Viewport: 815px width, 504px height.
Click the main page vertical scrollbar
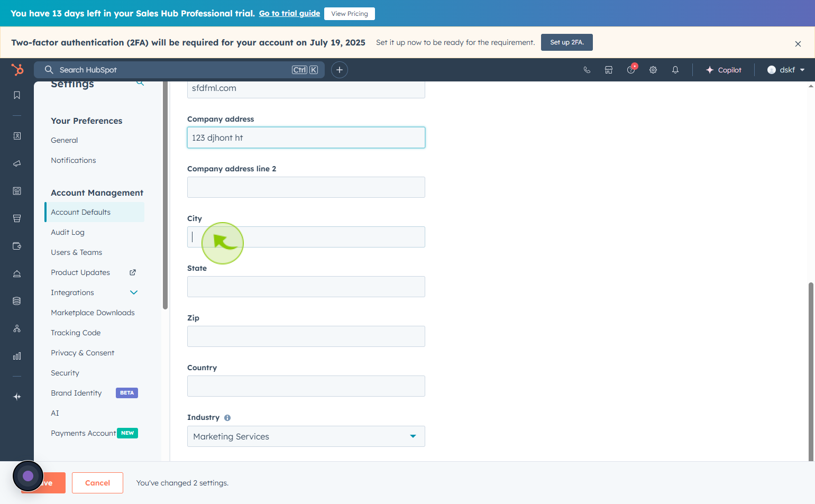(x=811, y=372)
